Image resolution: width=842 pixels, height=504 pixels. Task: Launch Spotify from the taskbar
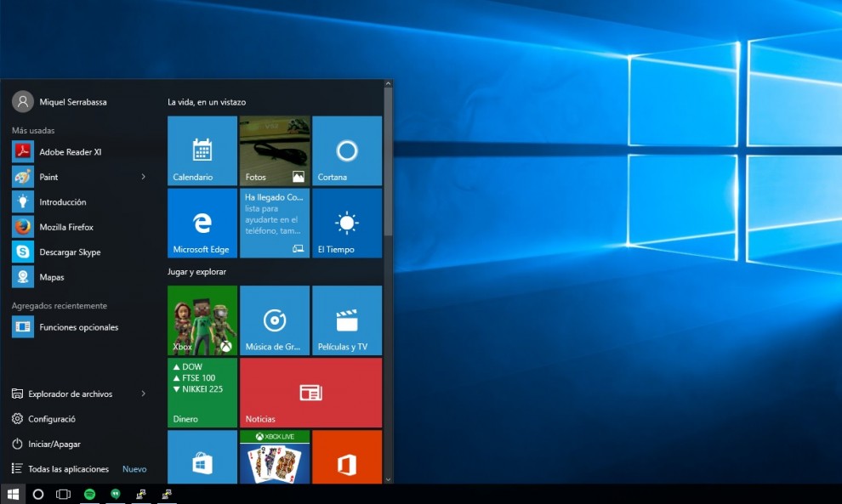(89, 494)
